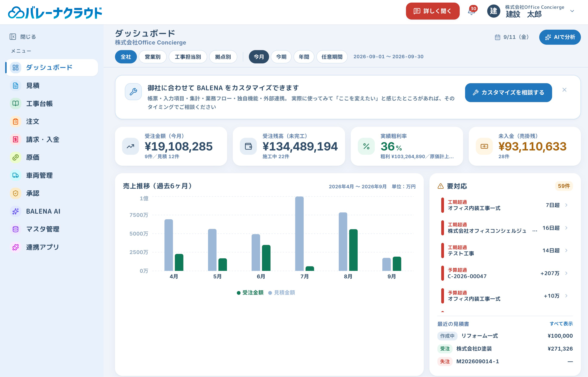
Task: Switch period to 今月 tab
Action: point(259,57)
